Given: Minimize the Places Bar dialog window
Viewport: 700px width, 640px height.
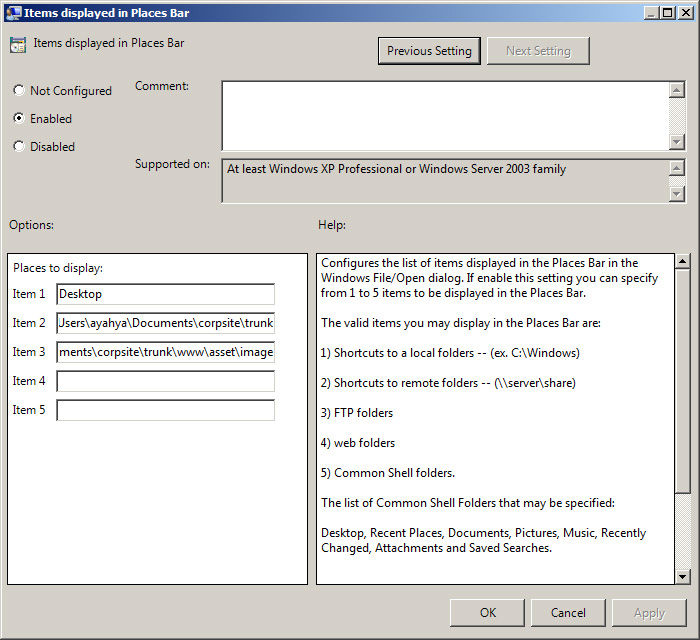Looking at the screenshot, I should 651,12.
